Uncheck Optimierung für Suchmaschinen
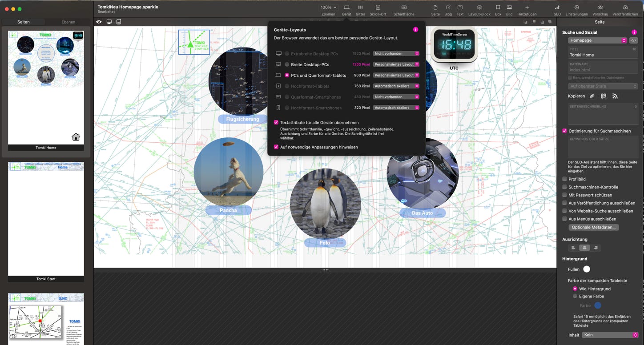Viewport: 644px width, 345px height. click(x=564, y=131)
